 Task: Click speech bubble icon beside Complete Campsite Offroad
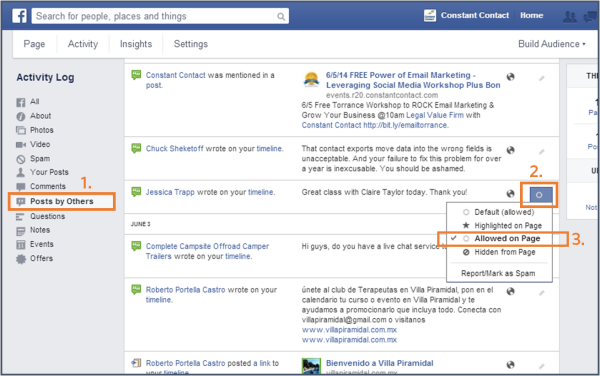(x=136, y=246)
